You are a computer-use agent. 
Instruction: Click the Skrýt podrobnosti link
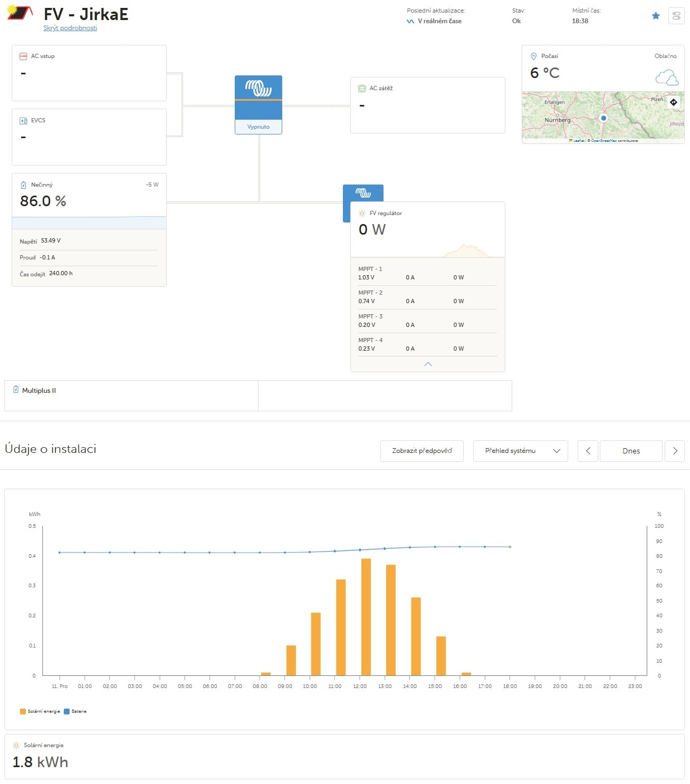point(70,28)
